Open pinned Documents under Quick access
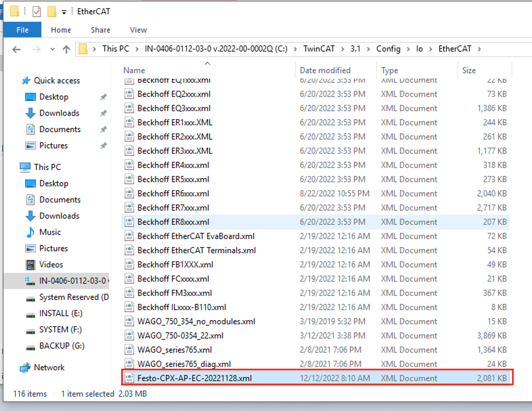Screen dimensions: 532x411 click(60, 129)
